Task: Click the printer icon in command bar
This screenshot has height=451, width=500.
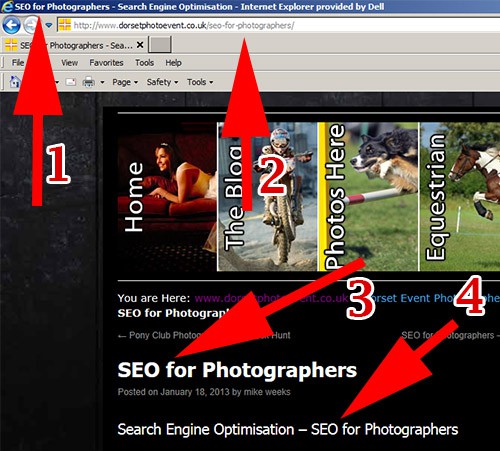Action: 88,82
